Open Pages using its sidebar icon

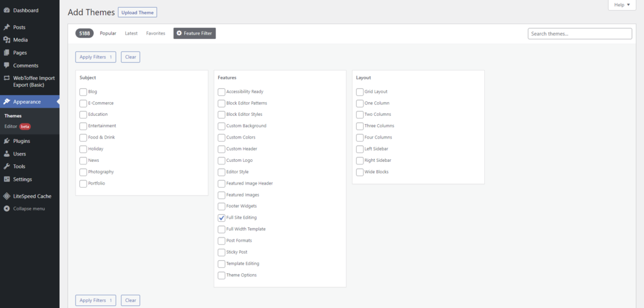6,53
